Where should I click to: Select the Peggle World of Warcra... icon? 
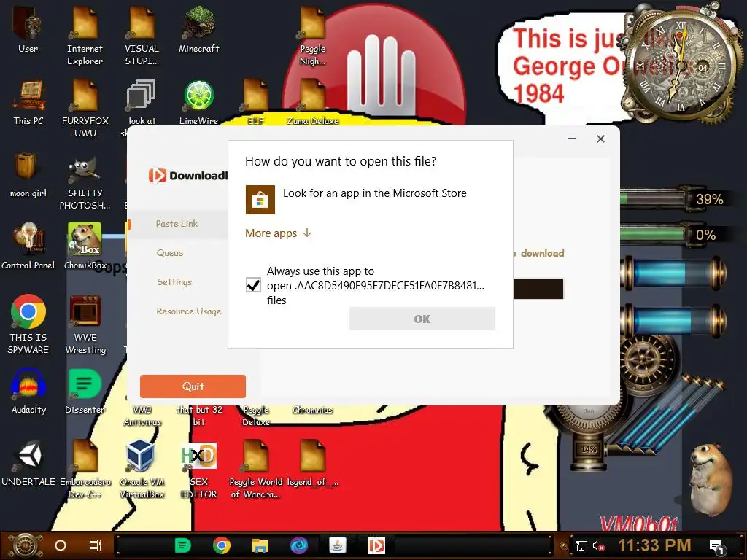coord(256,469)
